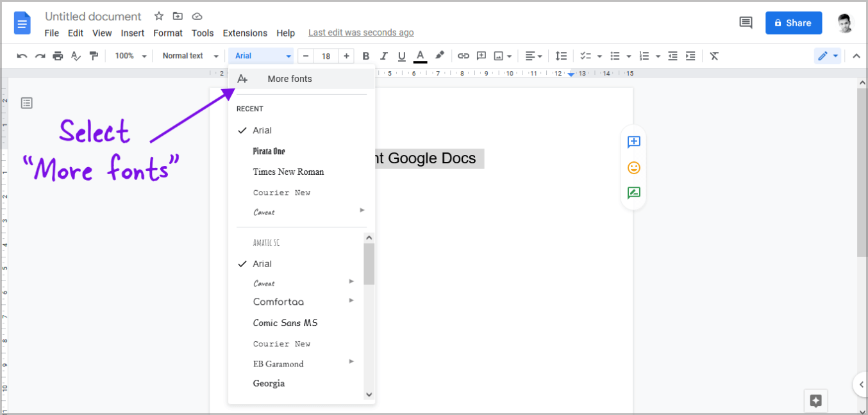Open the Format menu
Screen dimensions: 868x415
[x=168, y=33]
